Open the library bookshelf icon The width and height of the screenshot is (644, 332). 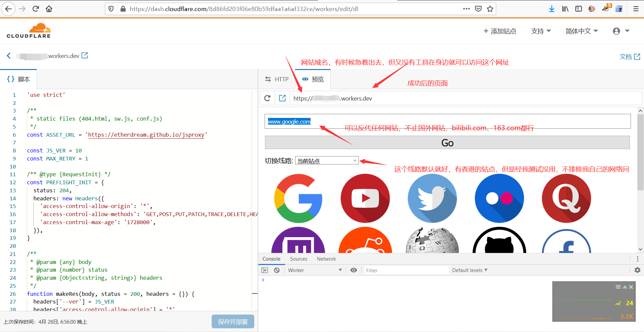[x=565, y=9]
